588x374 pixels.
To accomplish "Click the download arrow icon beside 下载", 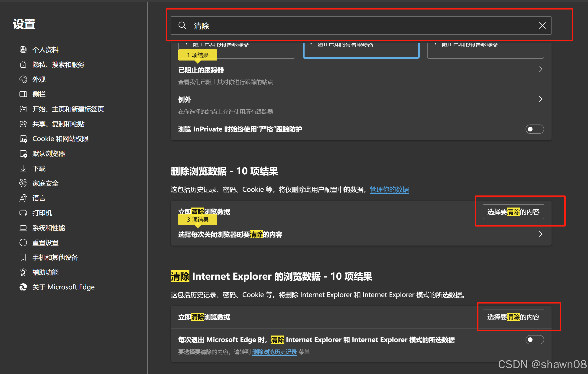I will (23, 168).
